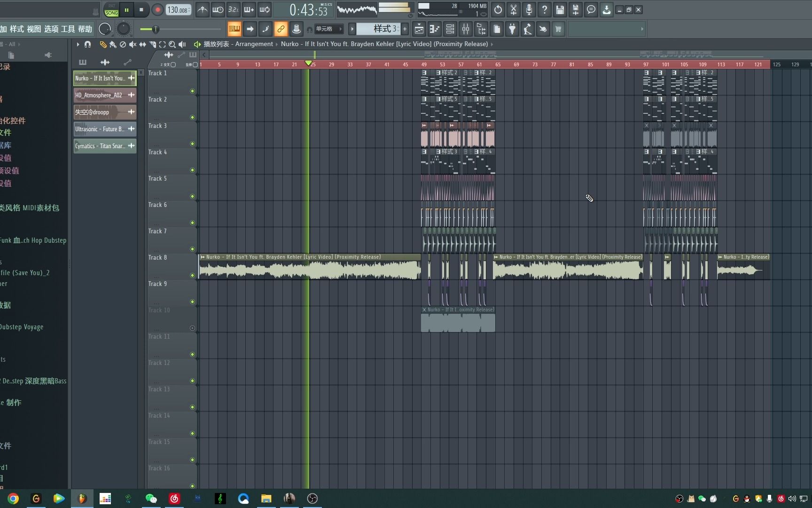This screenshot has height=508, width=812.
Task: Expand the hint panel arrow
Action: pos(642,29)
